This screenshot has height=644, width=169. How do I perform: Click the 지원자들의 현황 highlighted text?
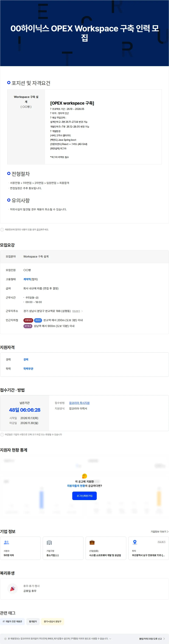[76, 486]
